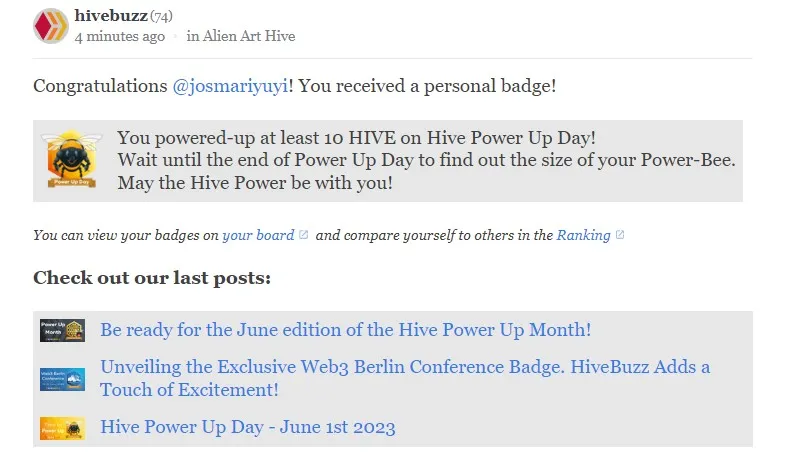This screenshot has height=464, width=800.
Task: Click external link icon beside Ranking
Action: [x=620, y=235]
